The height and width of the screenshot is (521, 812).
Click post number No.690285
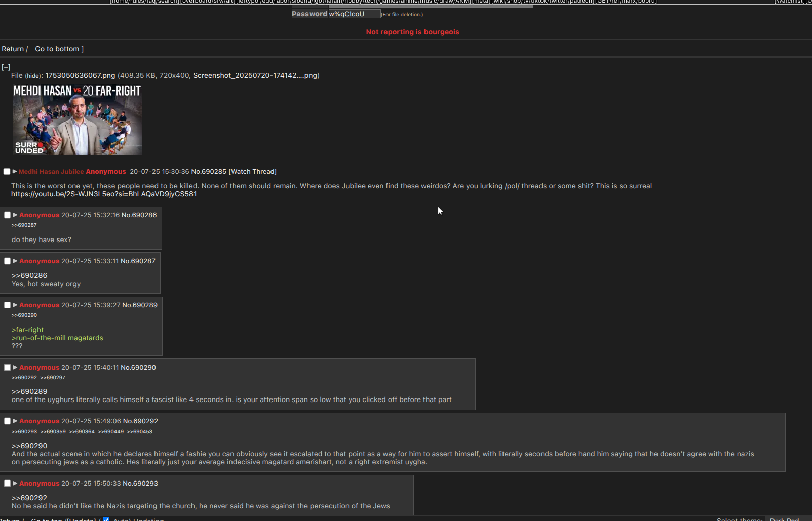(x=209, y=171)
